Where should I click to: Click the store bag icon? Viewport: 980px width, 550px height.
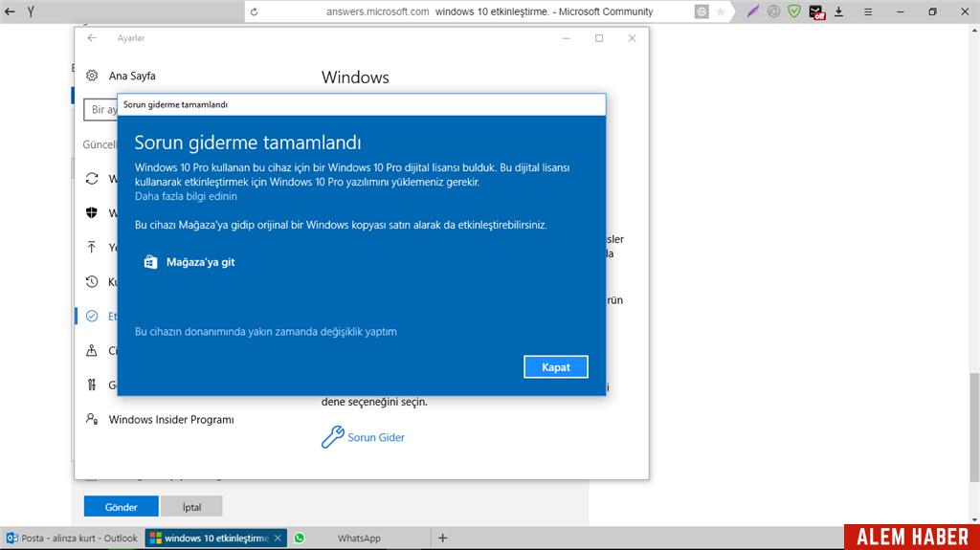click(150, 262)
